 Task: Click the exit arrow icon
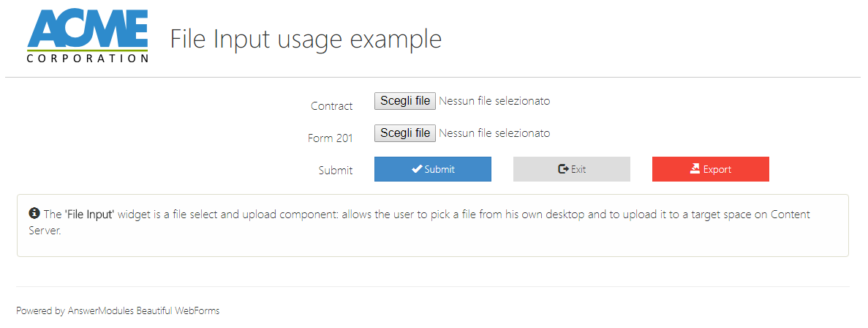tap(563, 169)
